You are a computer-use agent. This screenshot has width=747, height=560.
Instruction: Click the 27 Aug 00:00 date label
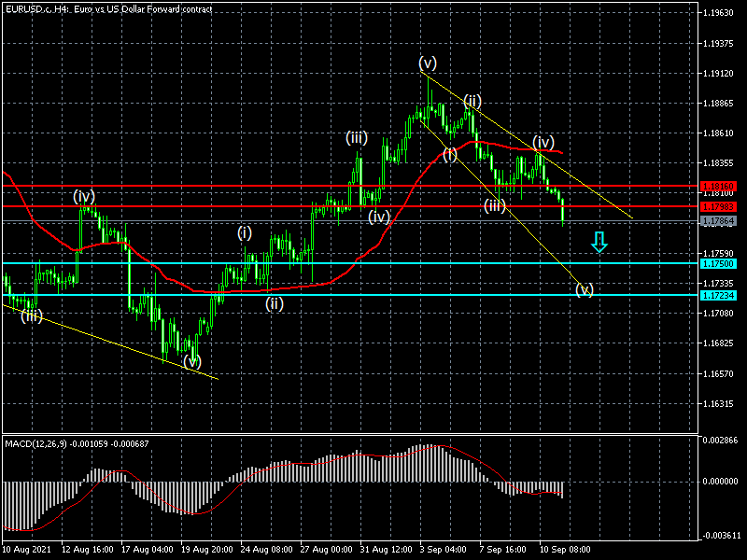point(326,550)
